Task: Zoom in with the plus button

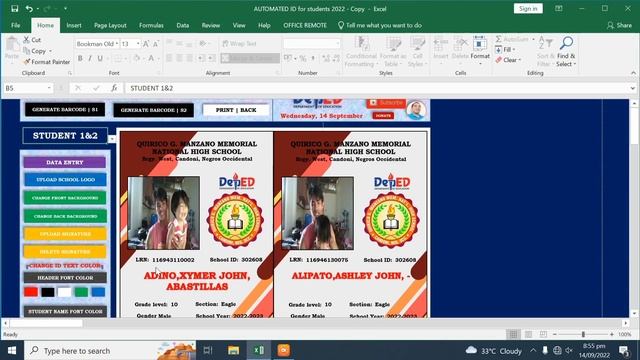Action: [x=611, y=334]
